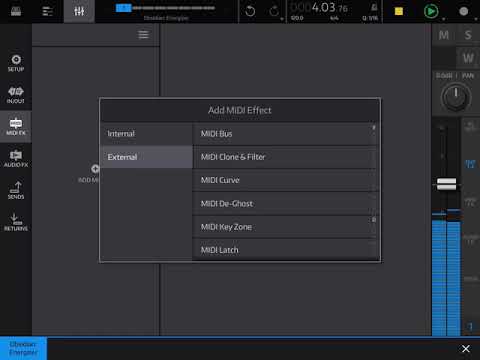Click the redo arrow

[274, 11]
